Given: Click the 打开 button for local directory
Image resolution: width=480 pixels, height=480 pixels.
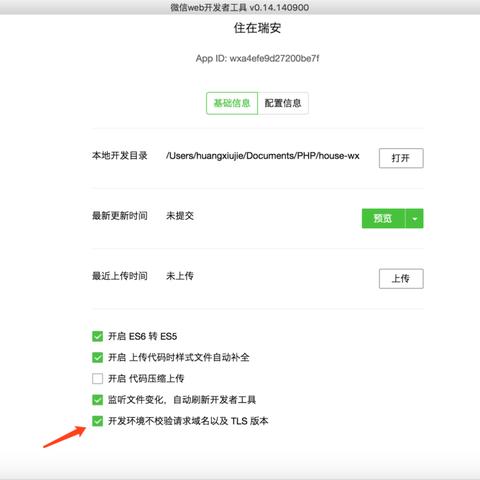Looking at the screenshot, I should coord(401,158).
